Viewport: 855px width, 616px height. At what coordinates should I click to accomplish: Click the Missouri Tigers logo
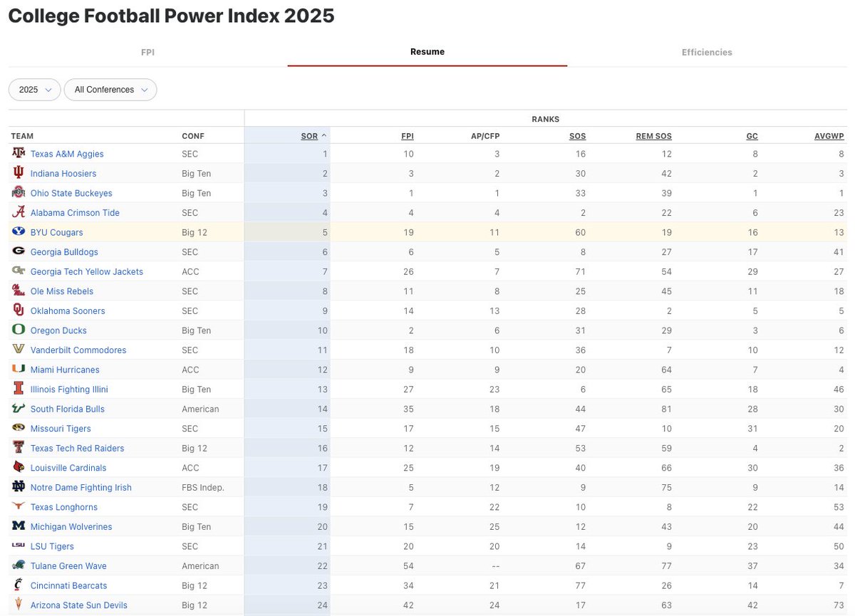19,428
